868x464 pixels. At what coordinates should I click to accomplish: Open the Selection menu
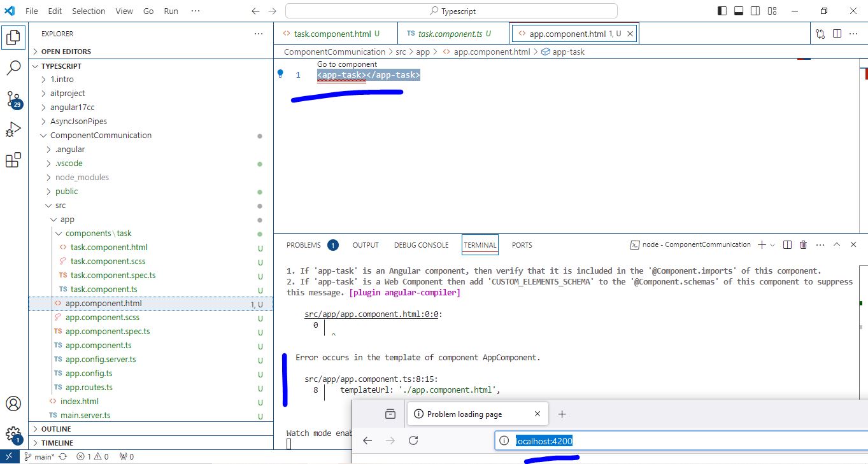tap(89, 11)
